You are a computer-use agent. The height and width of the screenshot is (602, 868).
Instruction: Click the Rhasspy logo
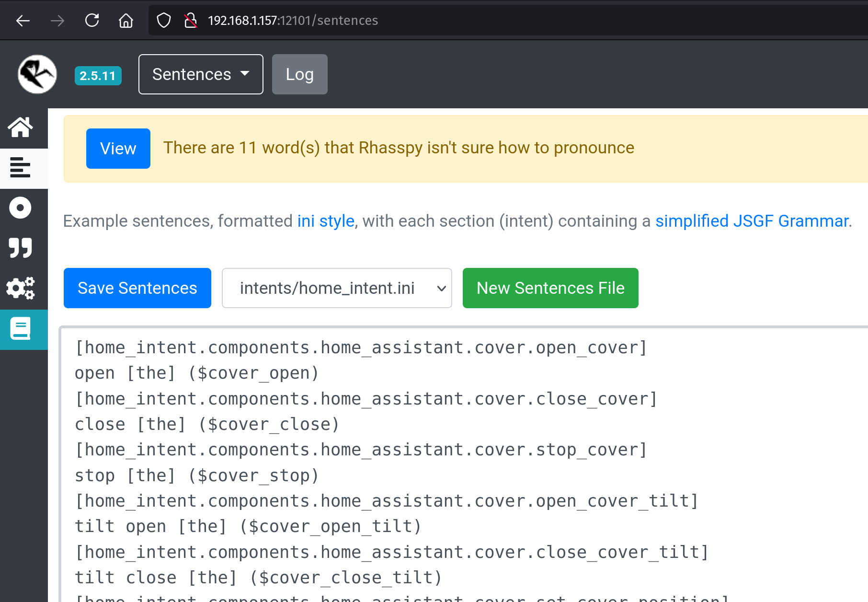pos(37,74)
